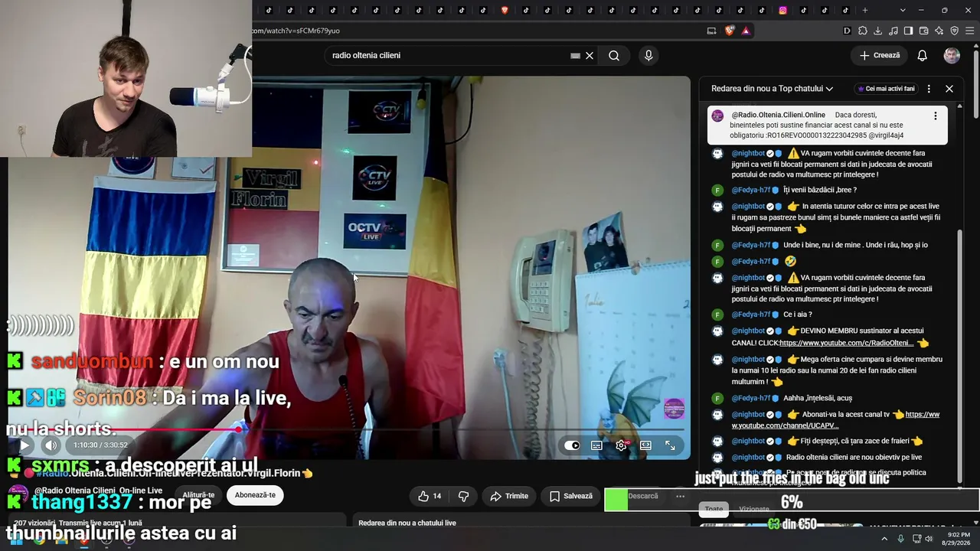Screen dimensions: 980x551
Task: Click Trimite to share the video
Action: click(509, 496)
